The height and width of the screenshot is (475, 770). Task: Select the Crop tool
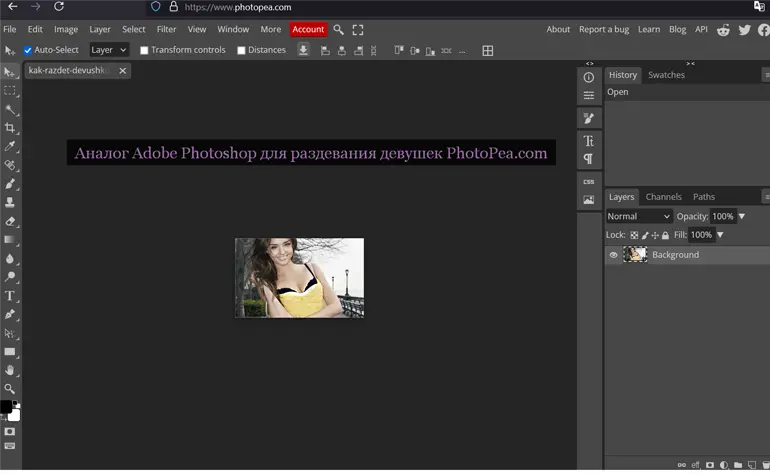[x=9, y=128]
